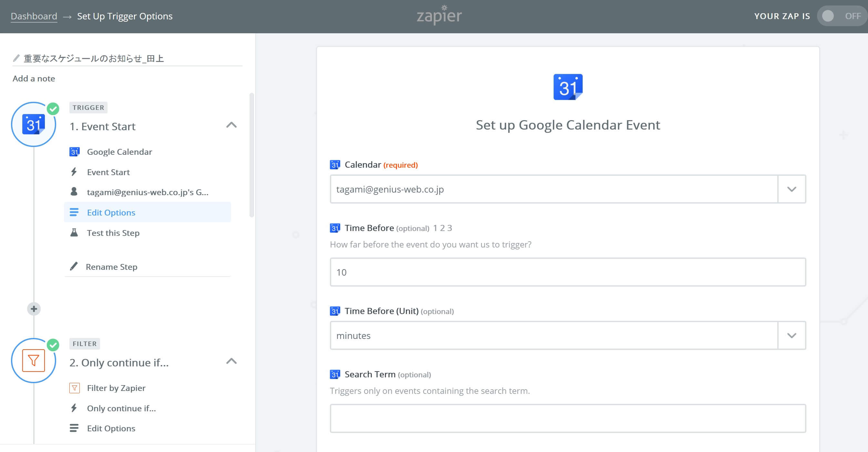Click the pencil icon for Rename Step
Image resolution: width=868 pixels, height=452 pixels.
pyautogui.click(x=74, y=267)
